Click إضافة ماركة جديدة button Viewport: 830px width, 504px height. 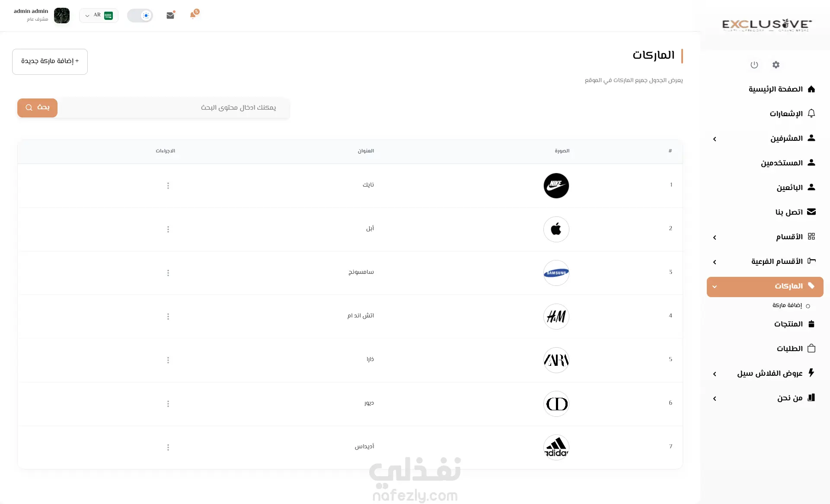(50, 62)
